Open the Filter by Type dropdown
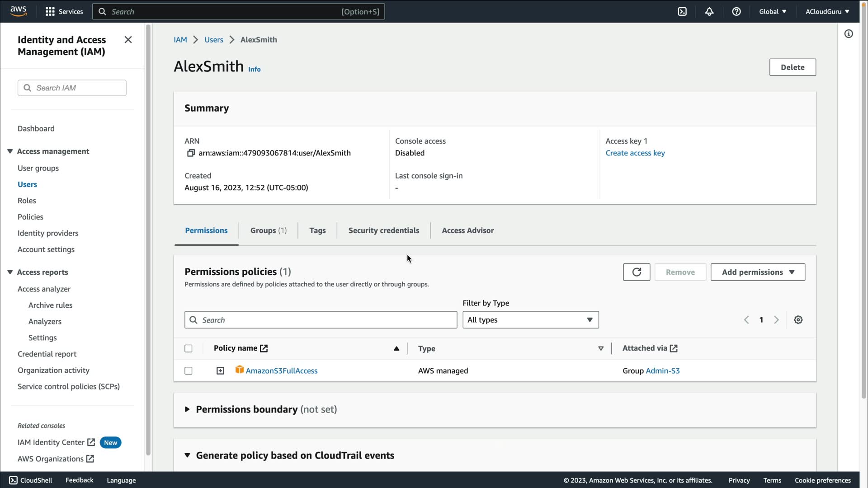 pyautogui.click(x=530, y=320)
